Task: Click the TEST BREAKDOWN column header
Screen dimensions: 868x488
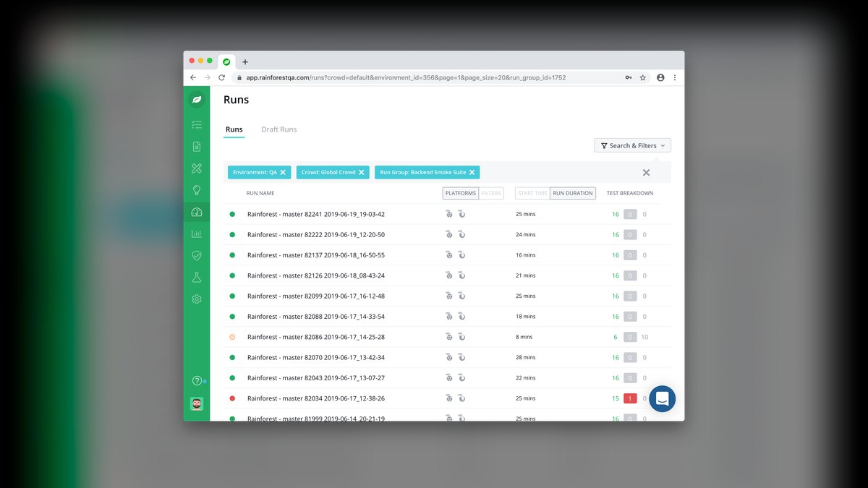Action: point(630,193)
